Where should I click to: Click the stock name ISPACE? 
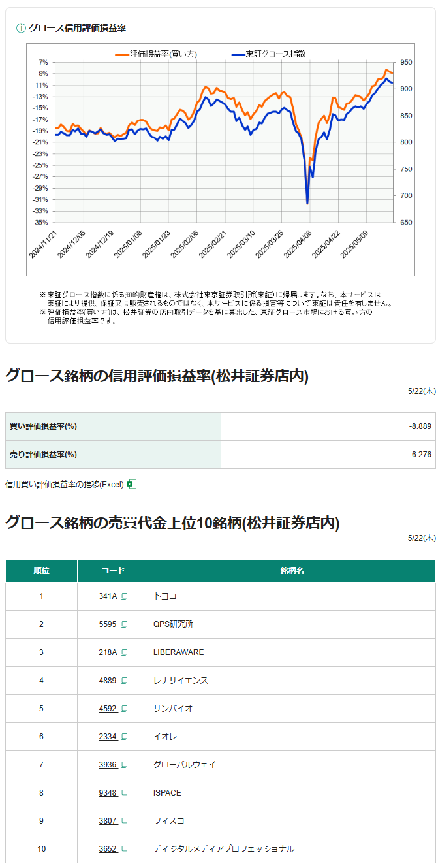[x=167, y=793]
